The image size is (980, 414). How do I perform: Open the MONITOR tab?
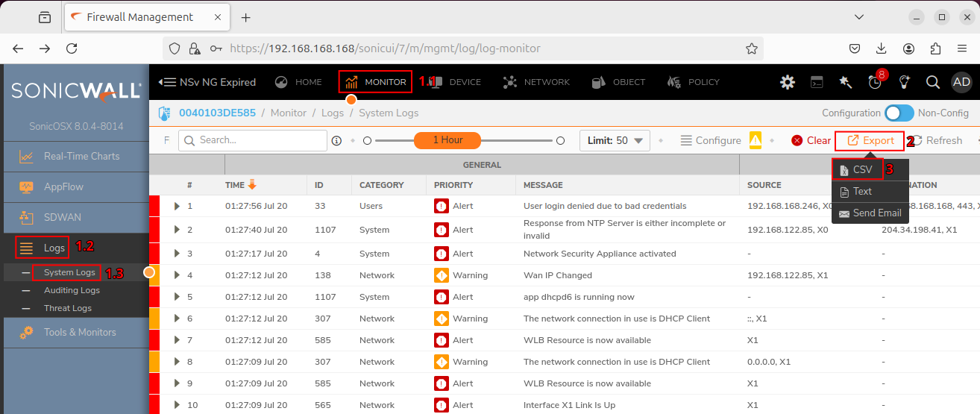(375, 82)
